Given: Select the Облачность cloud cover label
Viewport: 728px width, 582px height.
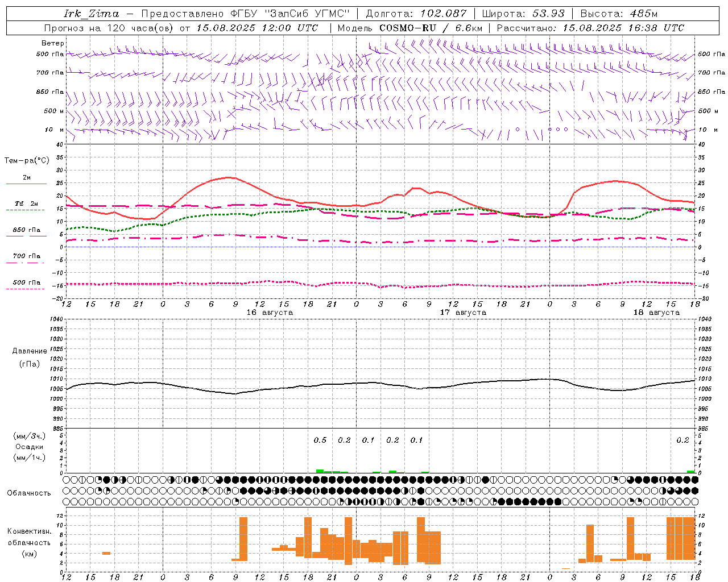Looking at the screenshot, I should [x=29, y=493].
